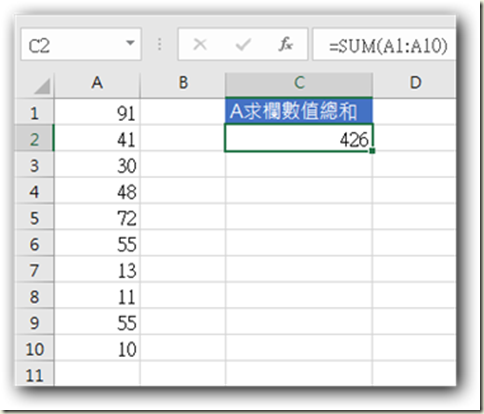The image size is (484, 414).
Task: Click cell A1 containing 91
Action: click(97, 112)
